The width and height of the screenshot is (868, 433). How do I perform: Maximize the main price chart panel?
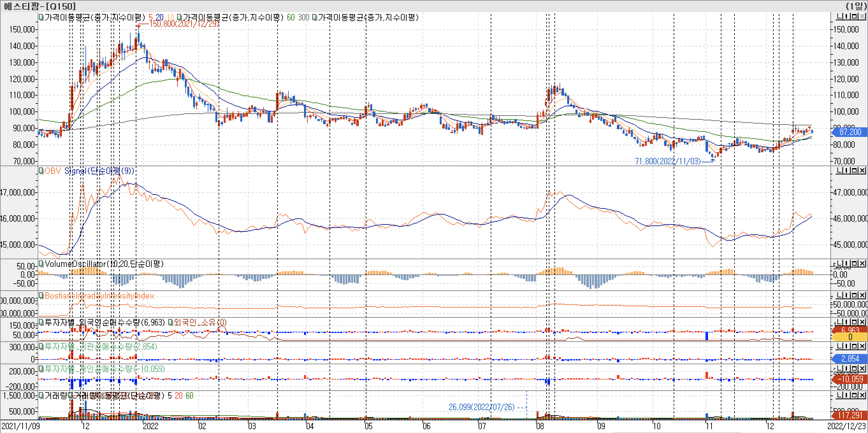854,17
